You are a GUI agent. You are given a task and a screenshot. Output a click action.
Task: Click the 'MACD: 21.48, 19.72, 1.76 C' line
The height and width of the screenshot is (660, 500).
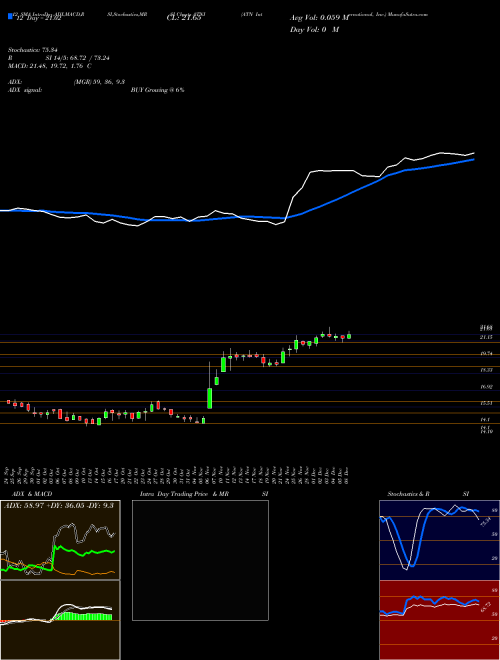[50, 66]
